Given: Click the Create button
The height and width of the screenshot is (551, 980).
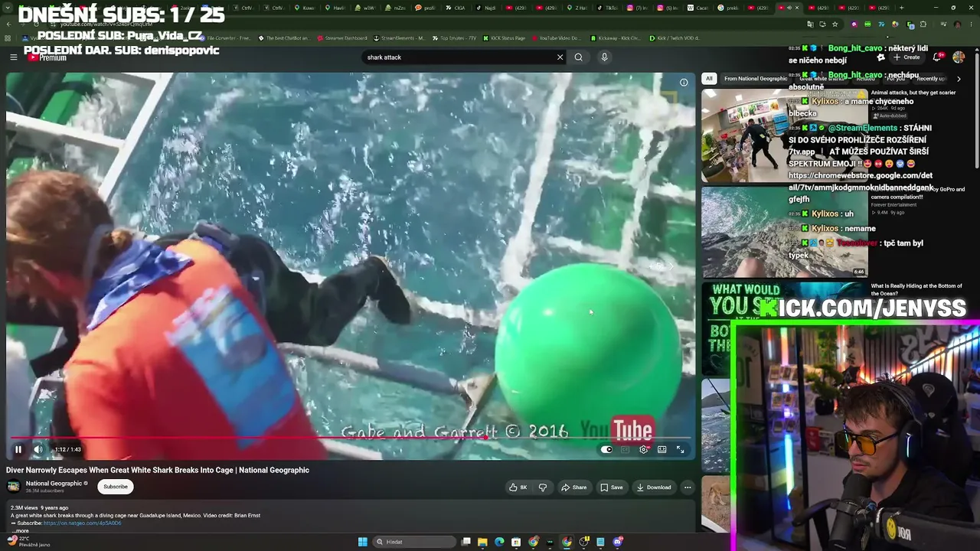Looking at the screenshot, I should coord(907,57).
